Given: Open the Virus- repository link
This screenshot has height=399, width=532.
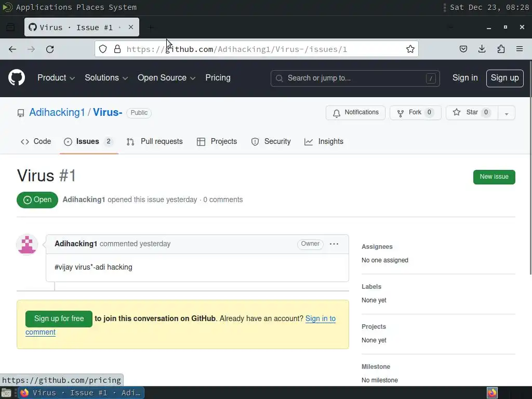Looking at the screenshot, I should coord(108,112).
